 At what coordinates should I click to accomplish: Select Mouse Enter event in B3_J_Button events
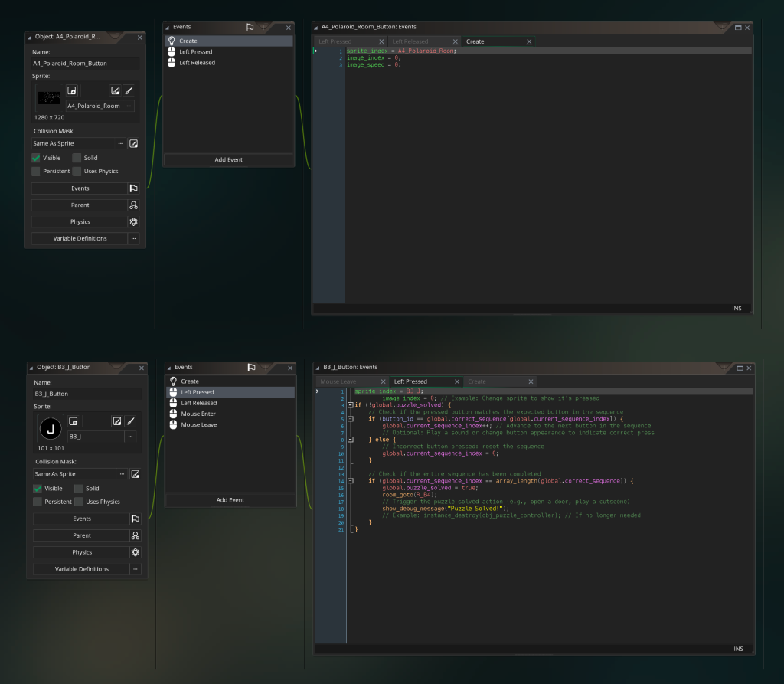198,414
